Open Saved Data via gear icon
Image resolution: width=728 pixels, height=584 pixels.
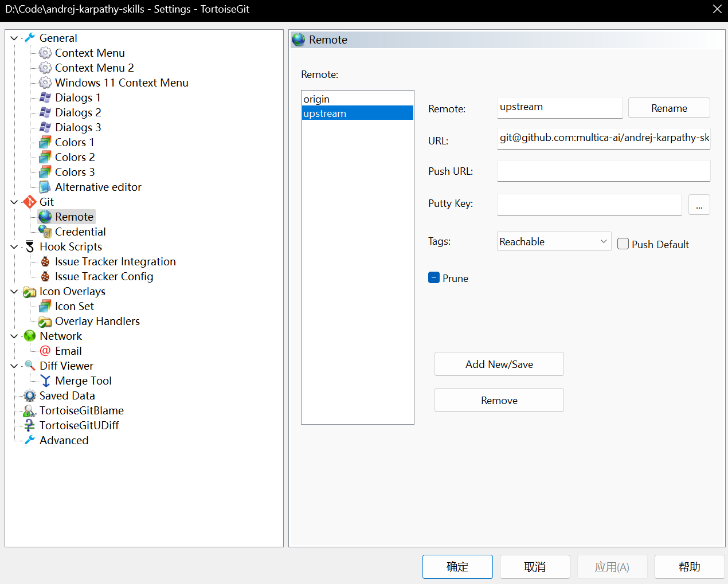(x=30, y=395)
